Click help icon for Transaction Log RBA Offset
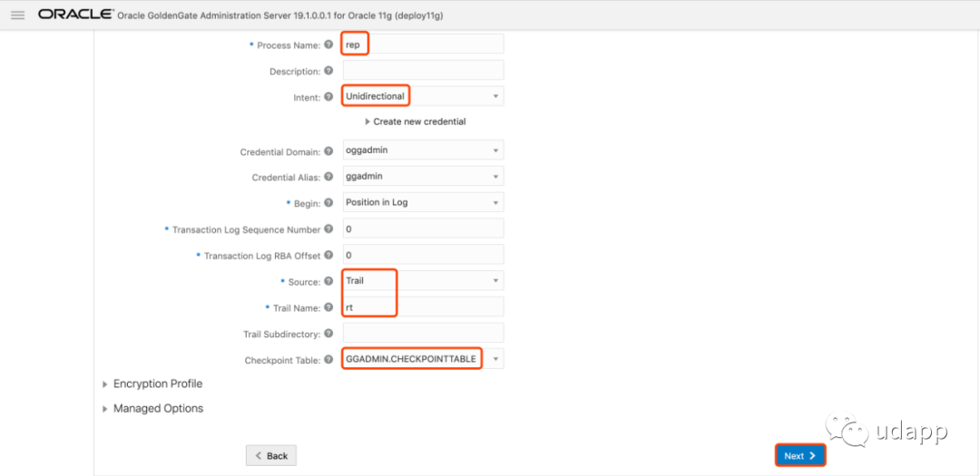This screenshot has height=476, width=980. [328, 256]
